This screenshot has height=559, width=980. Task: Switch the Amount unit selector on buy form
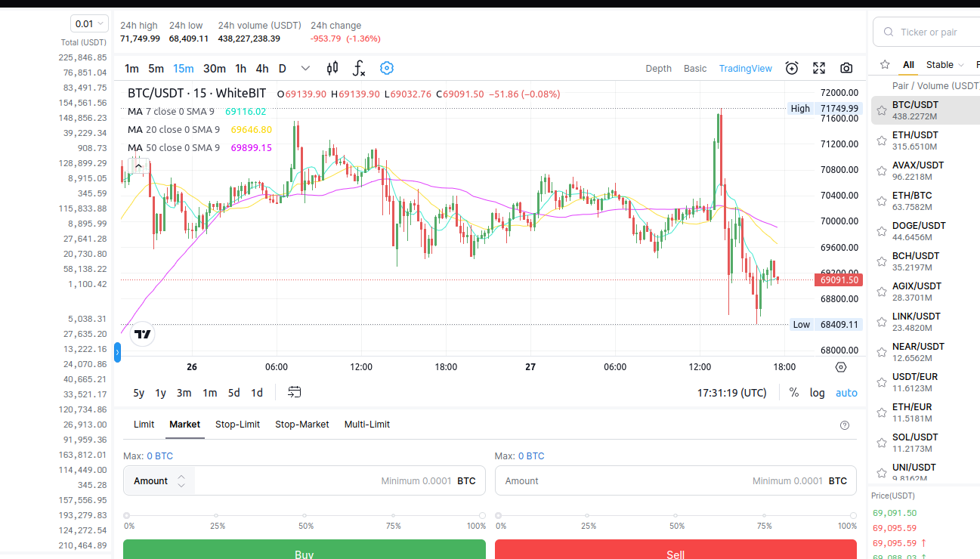coord(159,480)
